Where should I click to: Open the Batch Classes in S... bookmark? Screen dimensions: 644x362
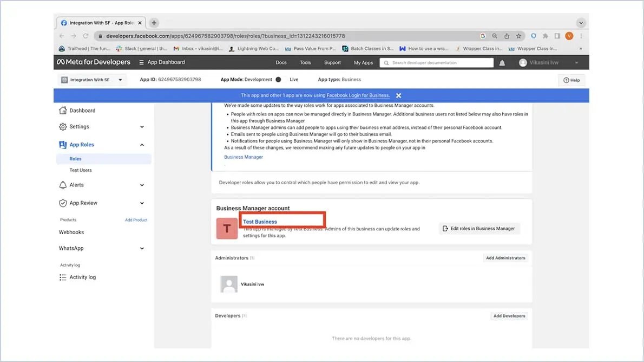pyautogui.click(x=367, y=49)
